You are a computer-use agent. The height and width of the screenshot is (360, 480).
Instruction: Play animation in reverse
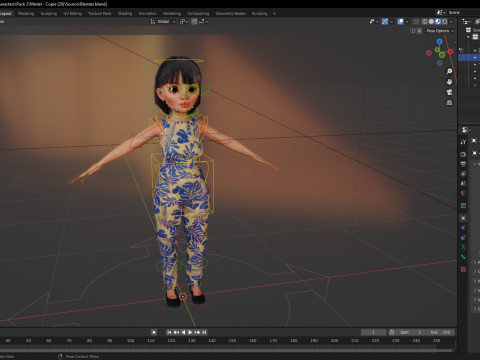coord(183,332)
